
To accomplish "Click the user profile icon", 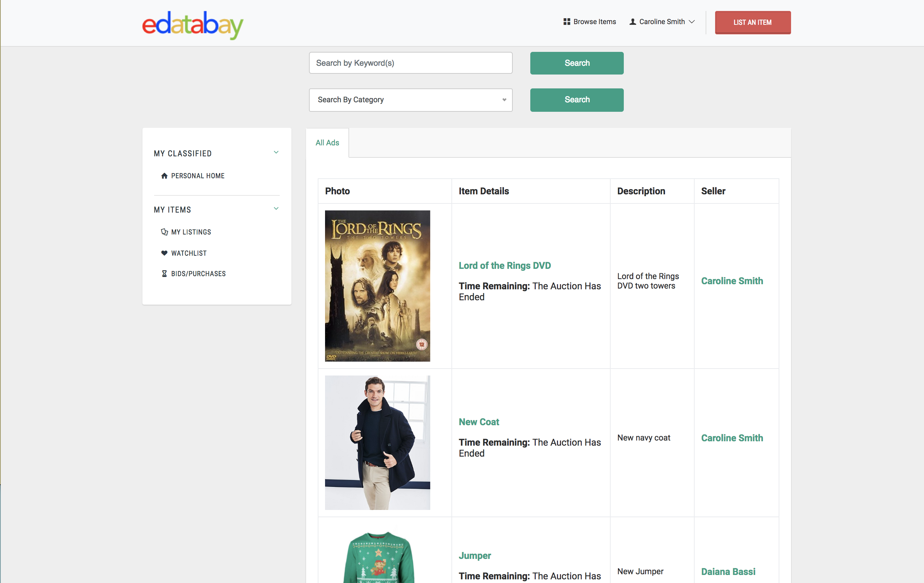I will click(633, 22).
